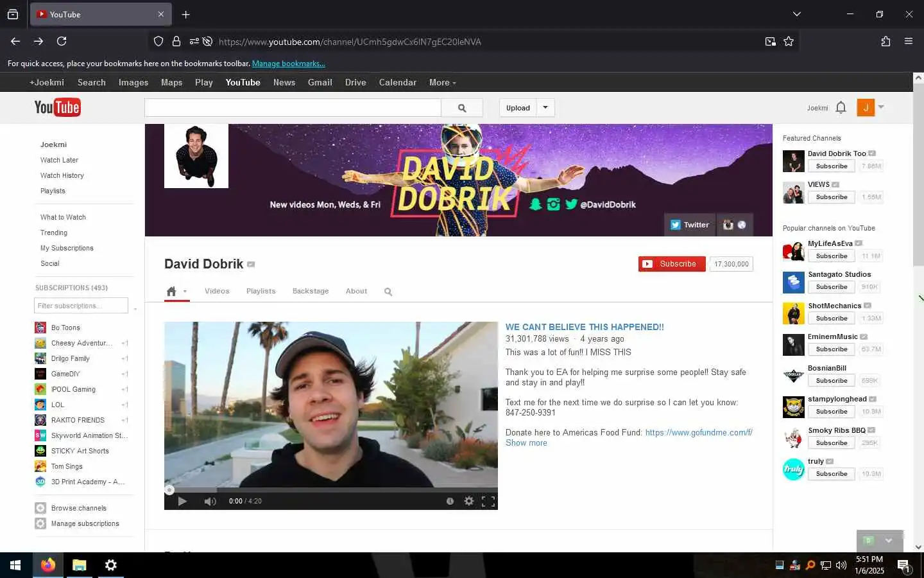Open the home tab dropdown arrow
This screenshot has height=578, width=924.
[x=185, y=292]
